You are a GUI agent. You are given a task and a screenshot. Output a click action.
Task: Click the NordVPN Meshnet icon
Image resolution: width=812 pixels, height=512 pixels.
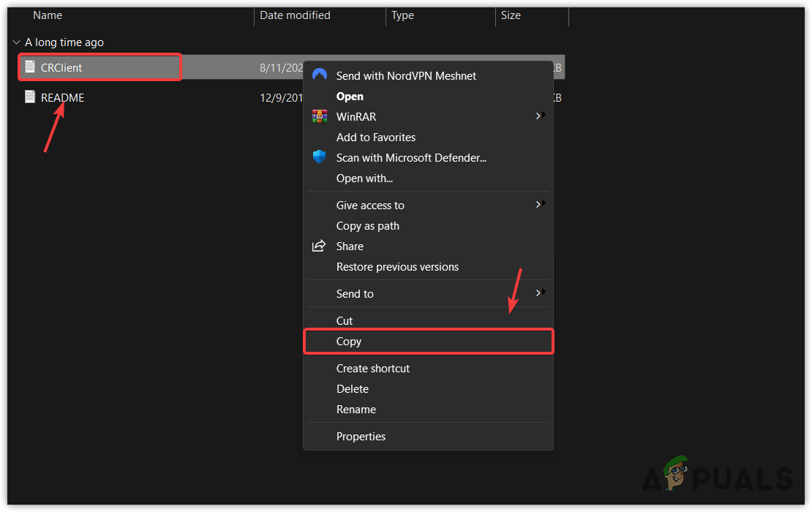pyautogui.click(x=319, y=75)
